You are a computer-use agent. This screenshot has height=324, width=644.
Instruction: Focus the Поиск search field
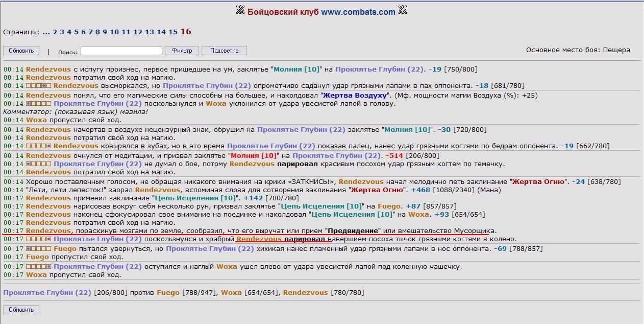pyautogui.click(x=121, y=51)
